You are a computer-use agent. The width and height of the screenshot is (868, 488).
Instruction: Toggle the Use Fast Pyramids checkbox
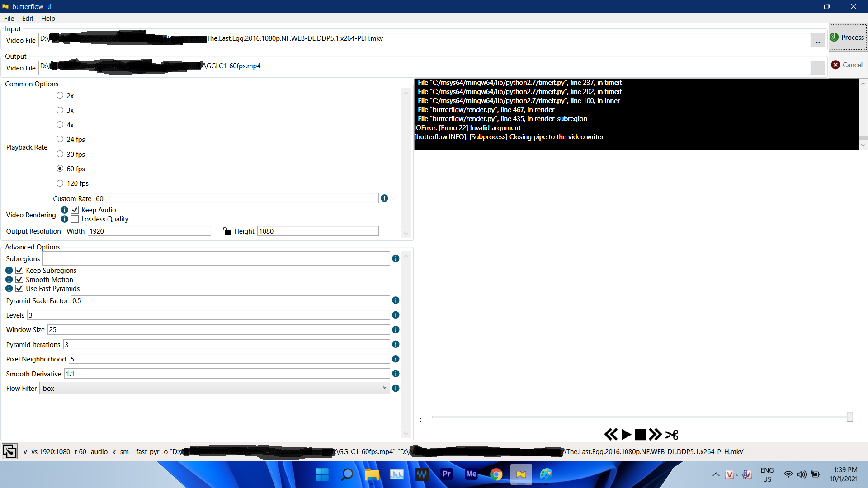(19, 288)
